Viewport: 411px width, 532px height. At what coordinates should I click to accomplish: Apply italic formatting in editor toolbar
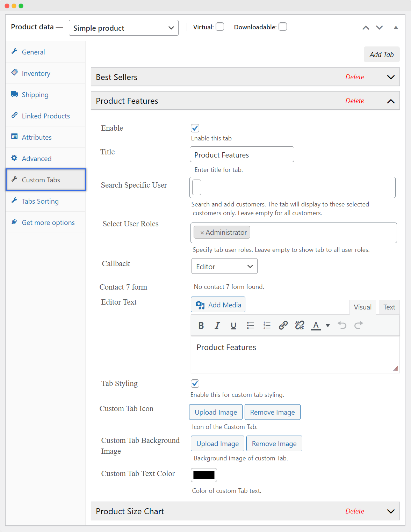tap(217, 326)
